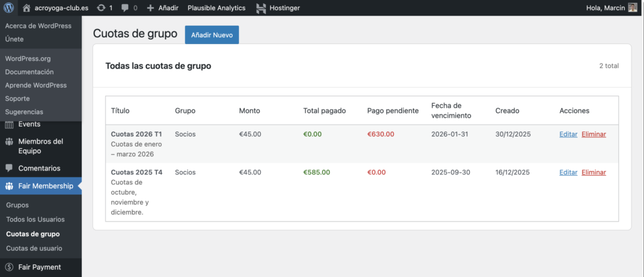Click the Fair Payment dollar icon
Viewport: 644px width, 277px height.
click(9, 267)
